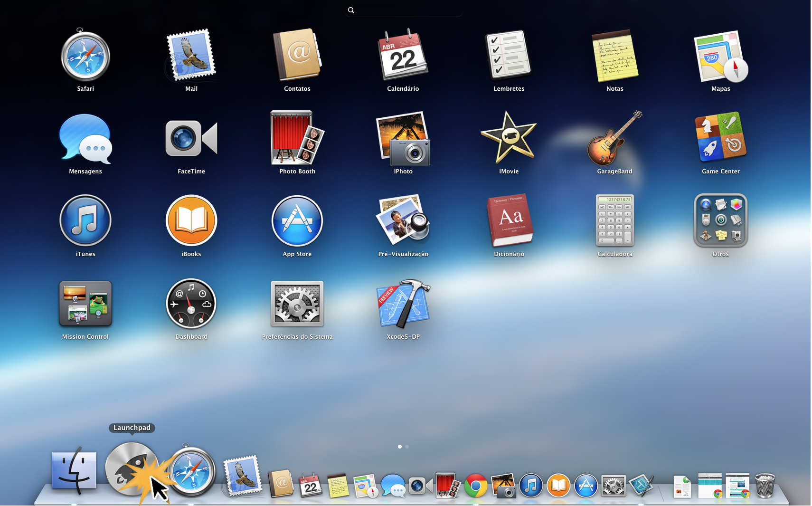
Task: Open Xcode blueprint icon in the Dock
Action: point(641,485)
